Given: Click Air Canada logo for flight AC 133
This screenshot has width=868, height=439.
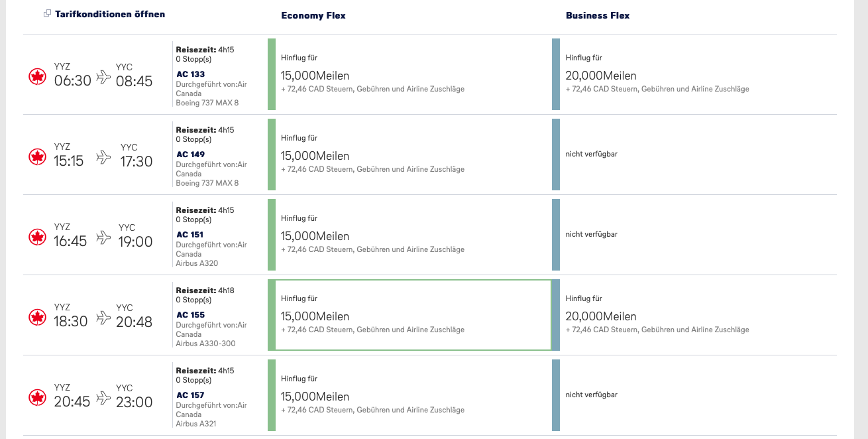Looking at the screenshot, I should click(37, 77).
